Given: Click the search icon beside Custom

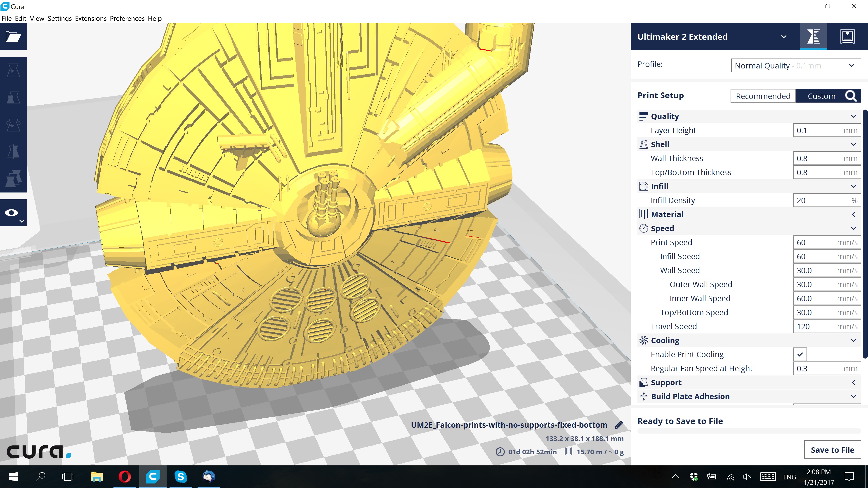Looking at the screenshot, I should pos(851,96).
